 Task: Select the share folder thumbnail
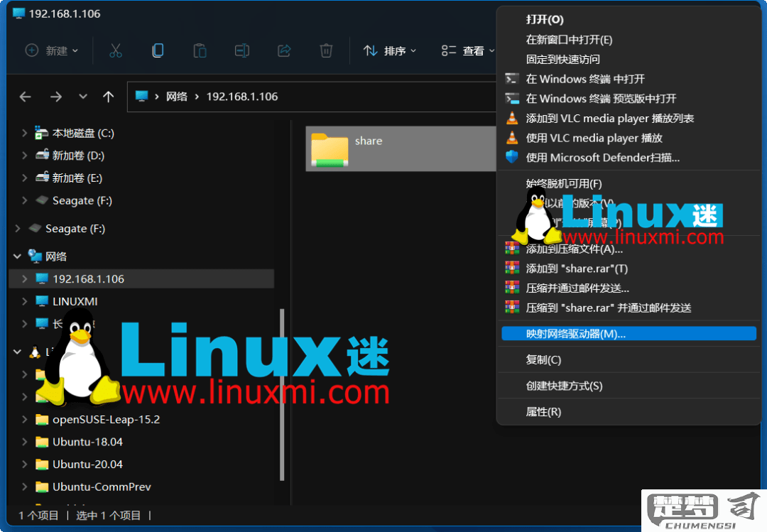330,149
